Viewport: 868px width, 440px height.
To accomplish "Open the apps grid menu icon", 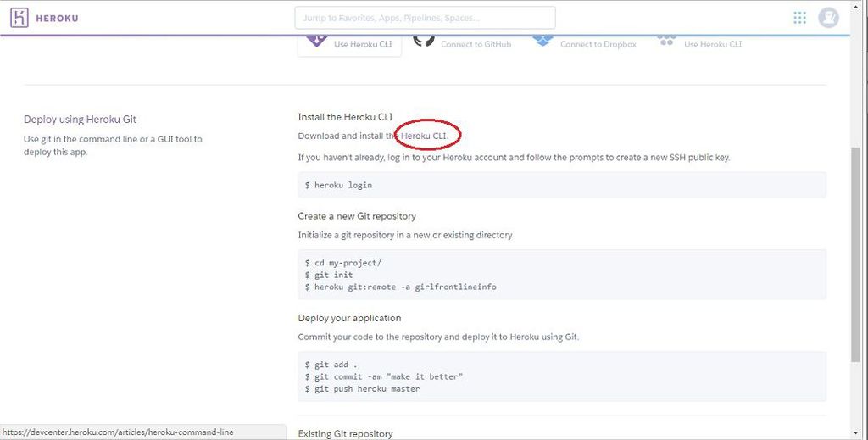I will pos(799,18).
